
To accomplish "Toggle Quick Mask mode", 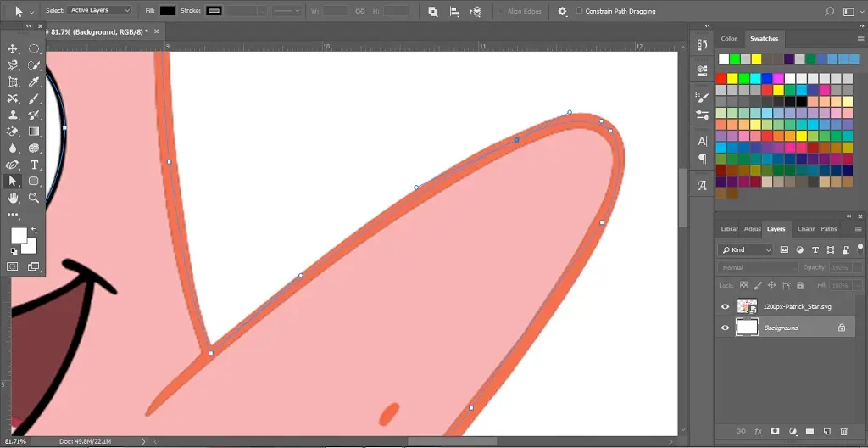I will tap(12, 266).
